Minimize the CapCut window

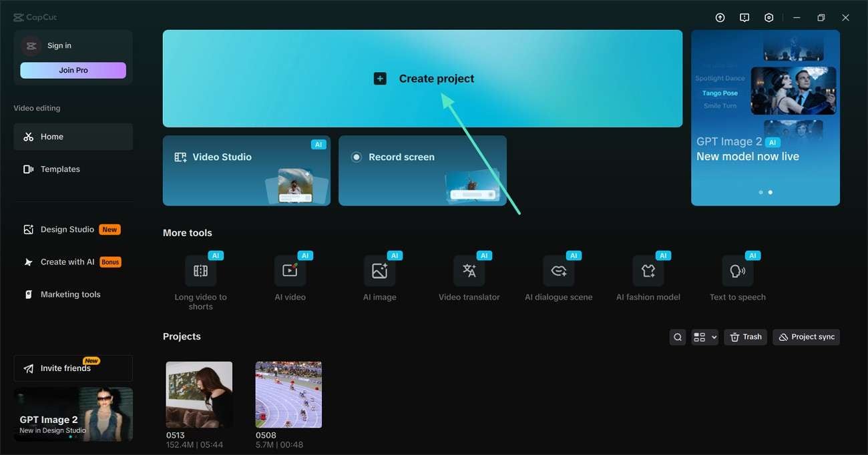[797, 18]
